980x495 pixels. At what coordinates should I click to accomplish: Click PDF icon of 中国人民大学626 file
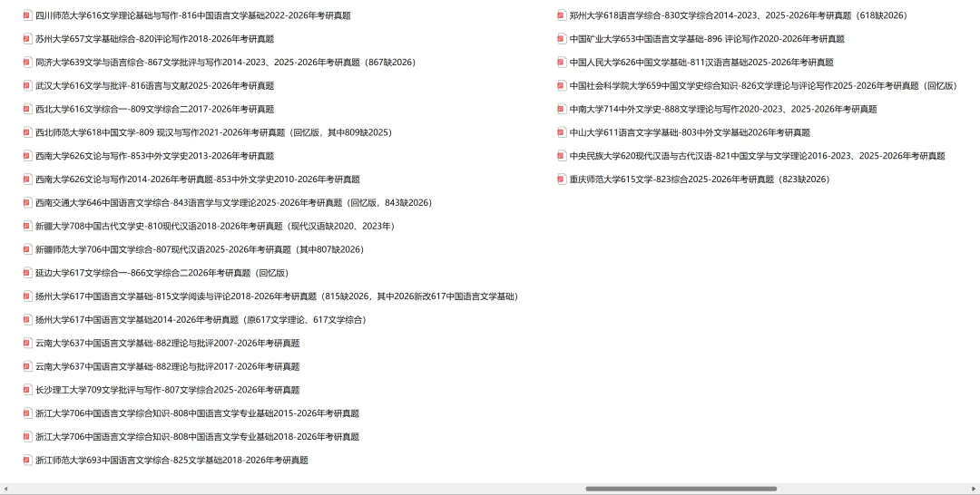(562, 62)
